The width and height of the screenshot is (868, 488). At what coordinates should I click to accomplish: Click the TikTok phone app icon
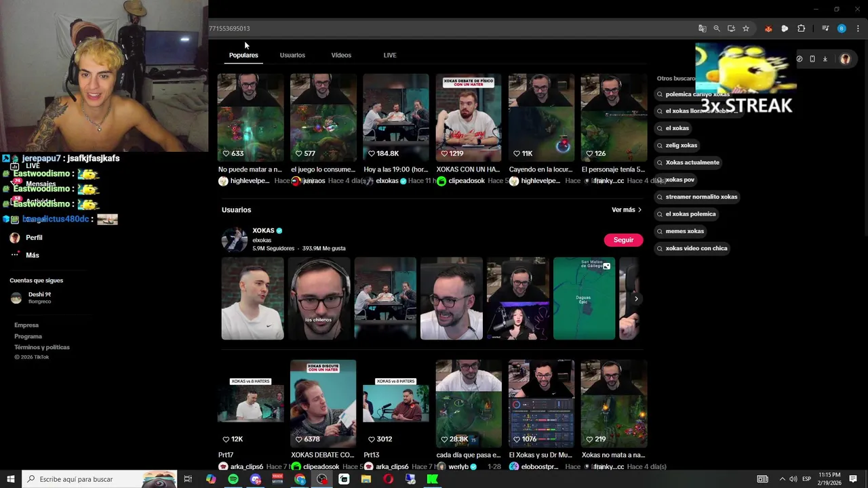812,59
